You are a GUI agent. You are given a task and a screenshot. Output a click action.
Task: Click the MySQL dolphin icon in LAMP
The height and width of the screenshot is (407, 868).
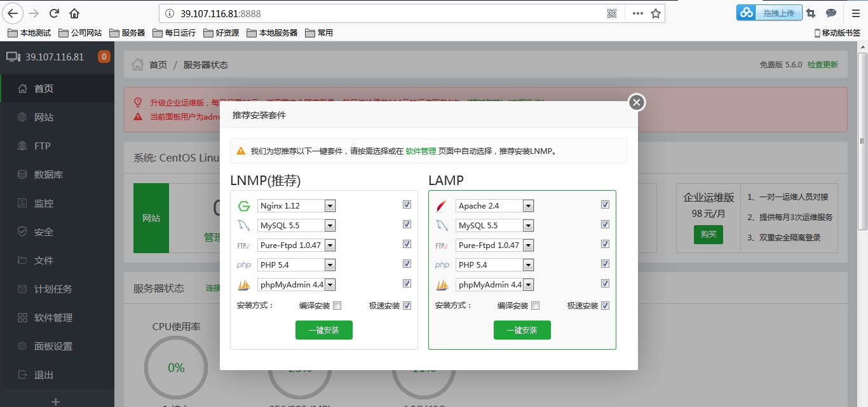tap(442, 225)
